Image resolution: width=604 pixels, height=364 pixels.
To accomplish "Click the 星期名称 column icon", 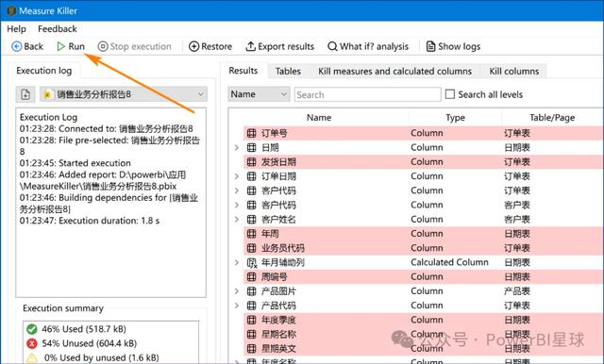I will point(252,335).
